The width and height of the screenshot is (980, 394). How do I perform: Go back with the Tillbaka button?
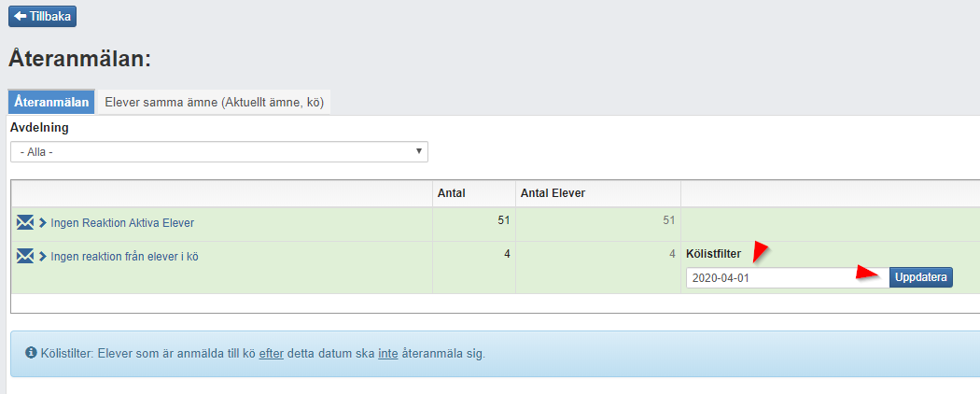click(x=42, y=16)
